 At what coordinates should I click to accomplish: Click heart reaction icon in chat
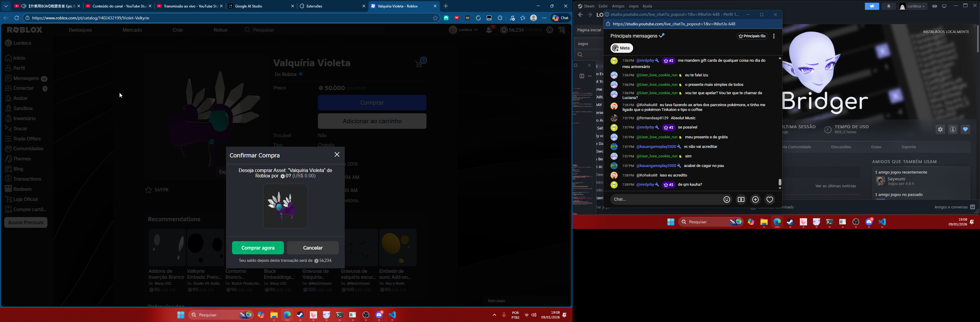pos(770,199)
